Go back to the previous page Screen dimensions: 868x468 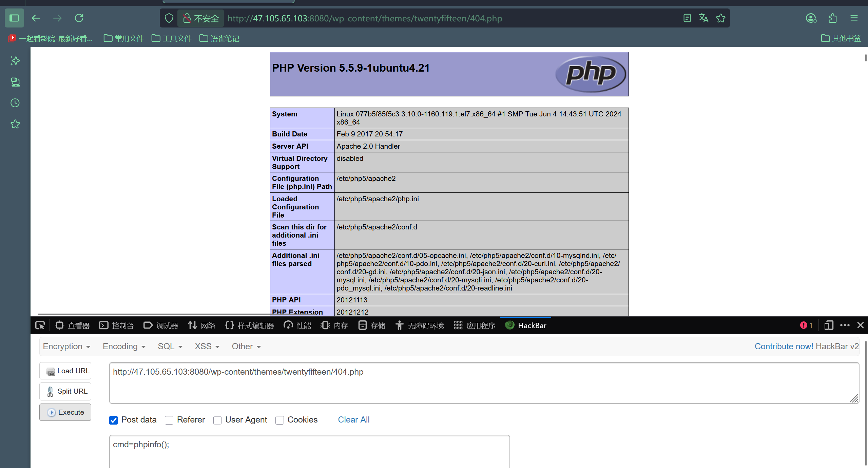coord(36,18)
